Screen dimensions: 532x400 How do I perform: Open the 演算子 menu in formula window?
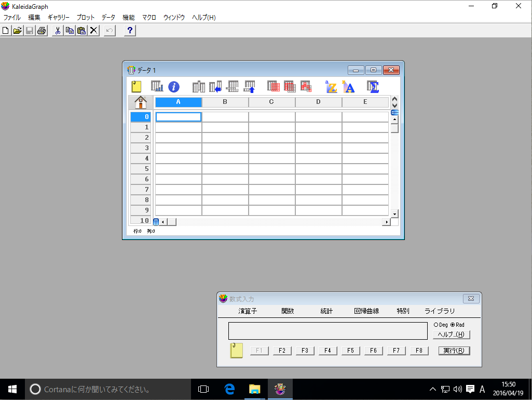click(x=248, y=311)
